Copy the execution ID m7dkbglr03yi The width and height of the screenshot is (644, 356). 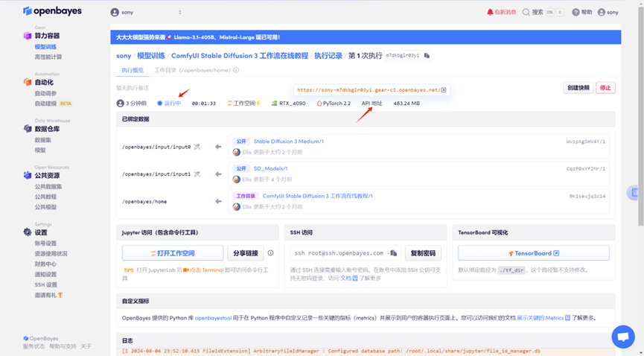[427, 56]
